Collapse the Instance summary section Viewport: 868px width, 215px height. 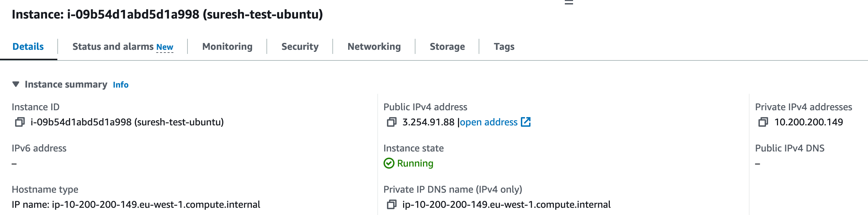pyautogui.click(x=15, y=84)
